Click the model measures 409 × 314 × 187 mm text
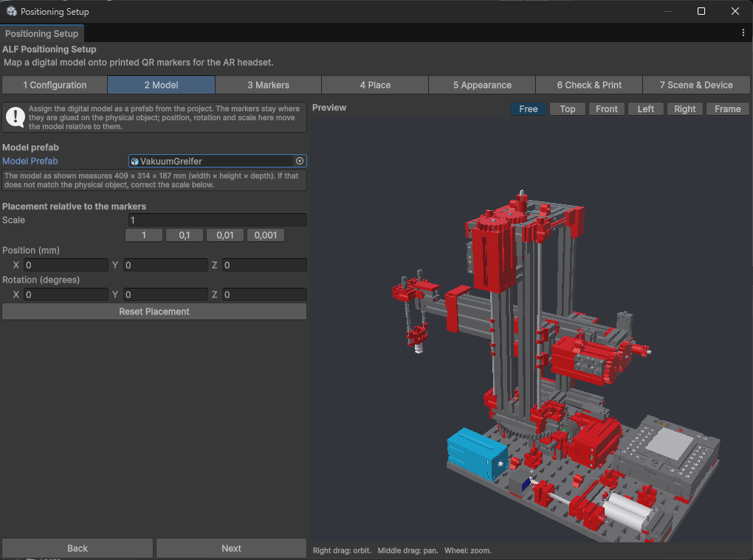 point(154,180)
